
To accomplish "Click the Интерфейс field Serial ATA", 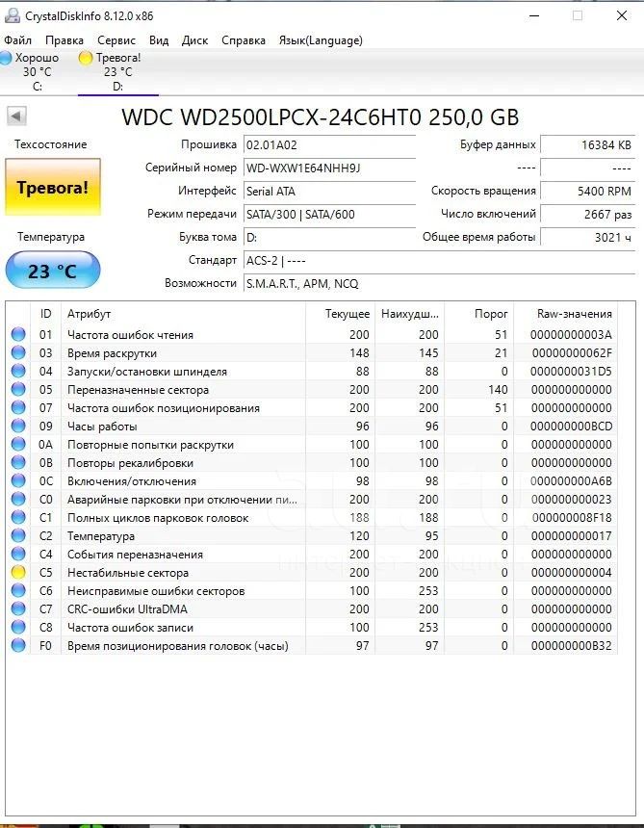I will click(329, 192).
